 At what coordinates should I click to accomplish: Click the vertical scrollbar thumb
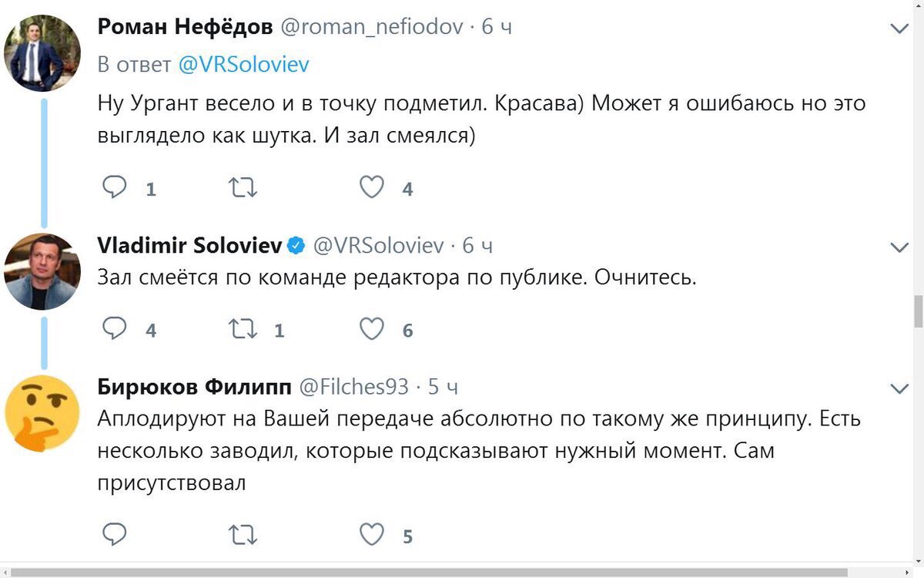point(918,311)
